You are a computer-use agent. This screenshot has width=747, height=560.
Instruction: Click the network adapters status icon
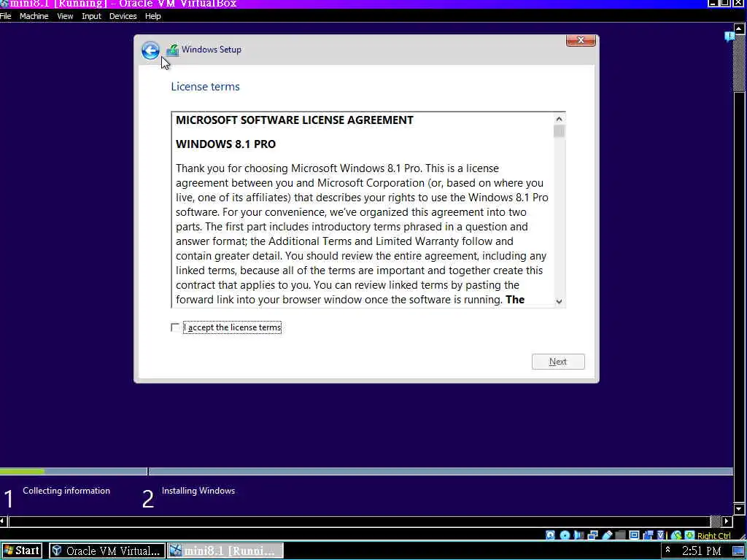pyautogui.click(x=592, y=534)
